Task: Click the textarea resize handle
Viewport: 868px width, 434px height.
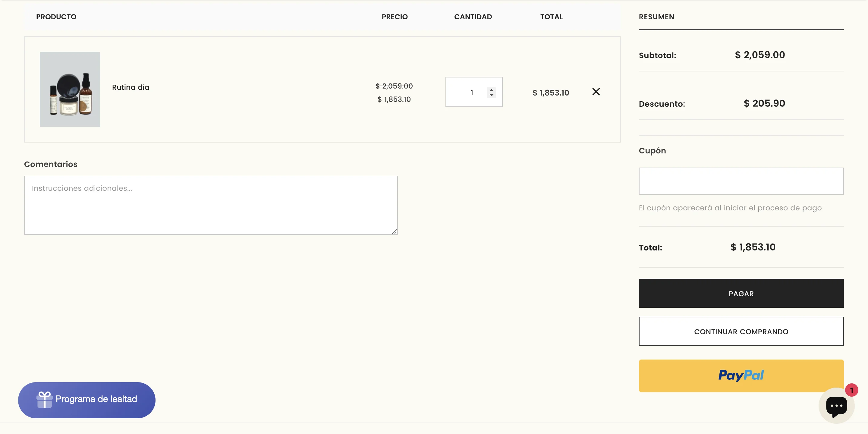Action: pos(394,231)
